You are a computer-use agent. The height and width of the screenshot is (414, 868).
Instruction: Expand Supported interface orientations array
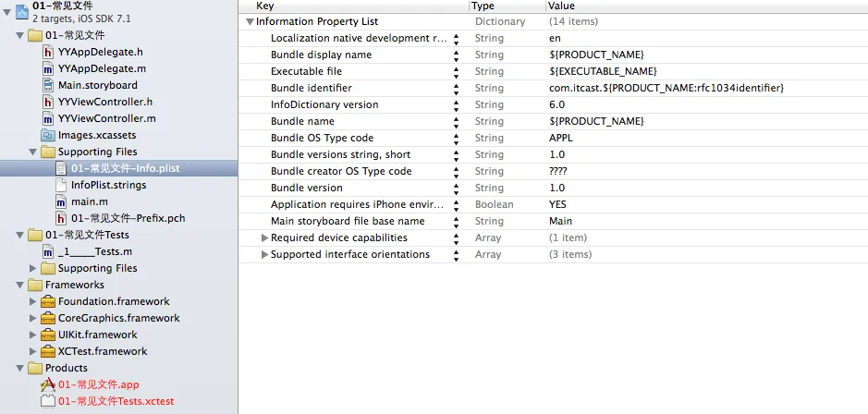[x=264, y=254]
